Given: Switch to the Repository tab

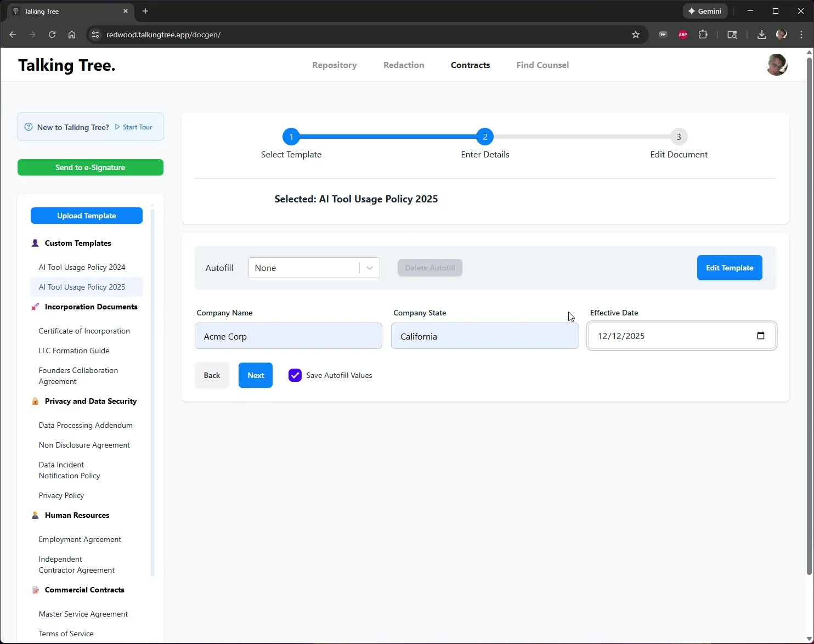Looking at the screenshot, I should [335, 65].
